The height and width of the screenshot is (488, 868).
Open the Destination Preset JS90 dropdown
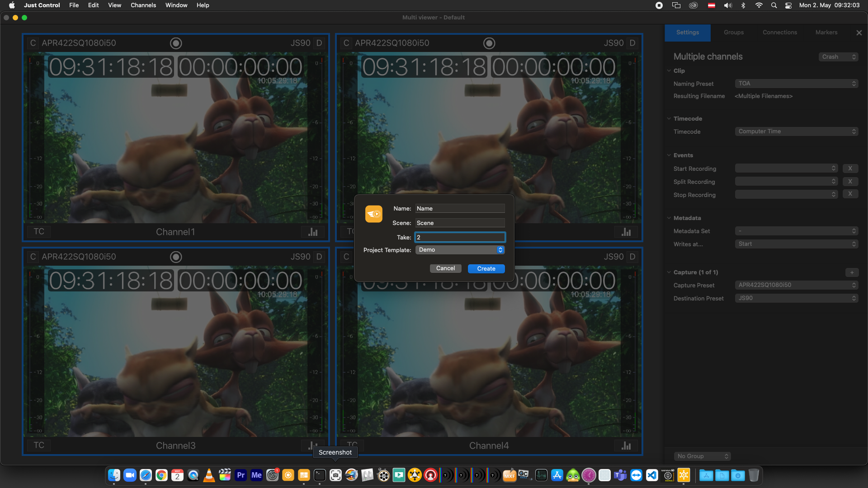(797, 298)
